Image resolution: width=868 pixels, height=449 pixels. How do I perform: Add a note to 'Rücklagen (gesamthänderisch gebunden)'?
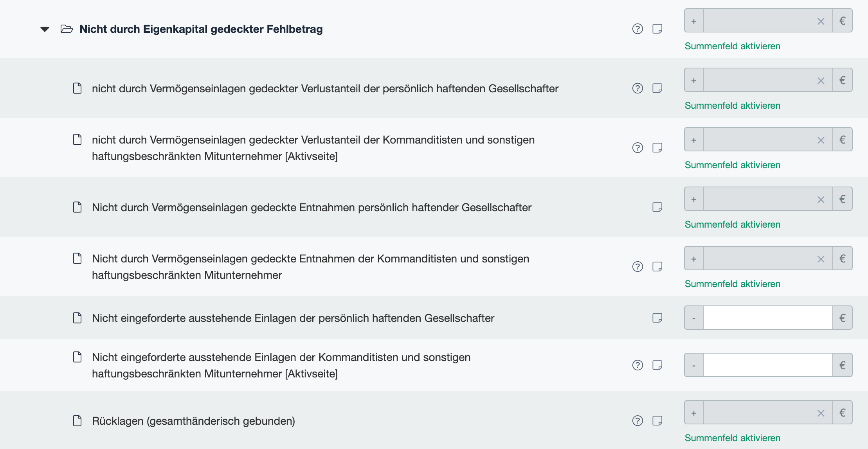[x=658, y=420]
